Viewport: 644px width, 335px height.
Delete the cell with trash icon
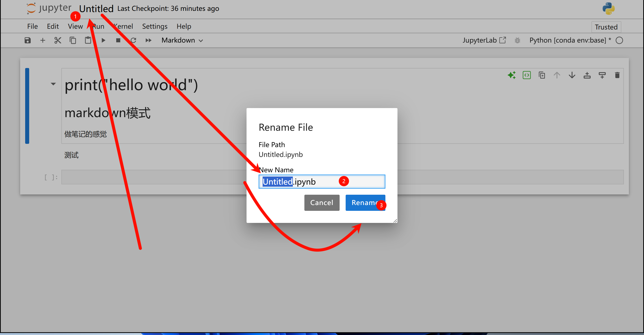click(x=617, y=75)
